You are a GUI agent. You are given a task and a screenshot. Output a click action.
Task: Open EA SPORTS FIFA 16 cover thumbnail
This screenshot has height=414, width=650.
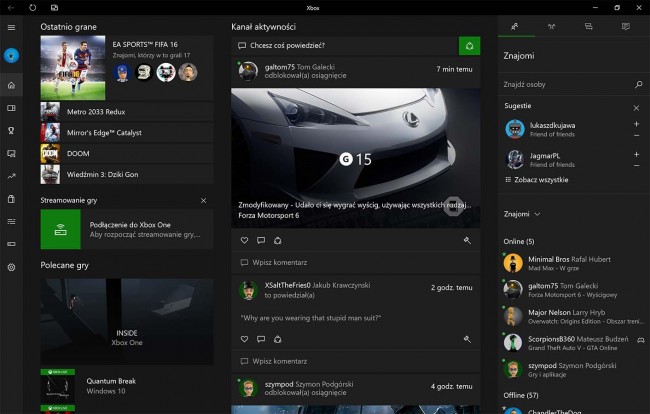point(73,68)
